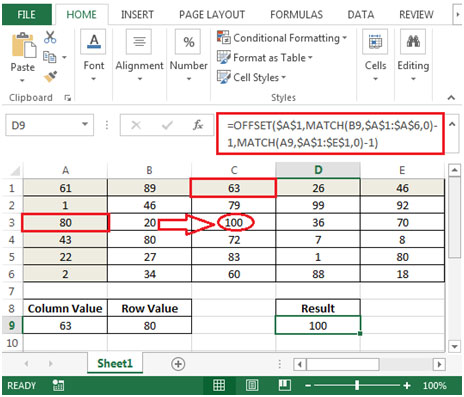Open the Cells group icon
Viewport: 464px width, 397px height.
pyautogui.click(x=375, y=41)
